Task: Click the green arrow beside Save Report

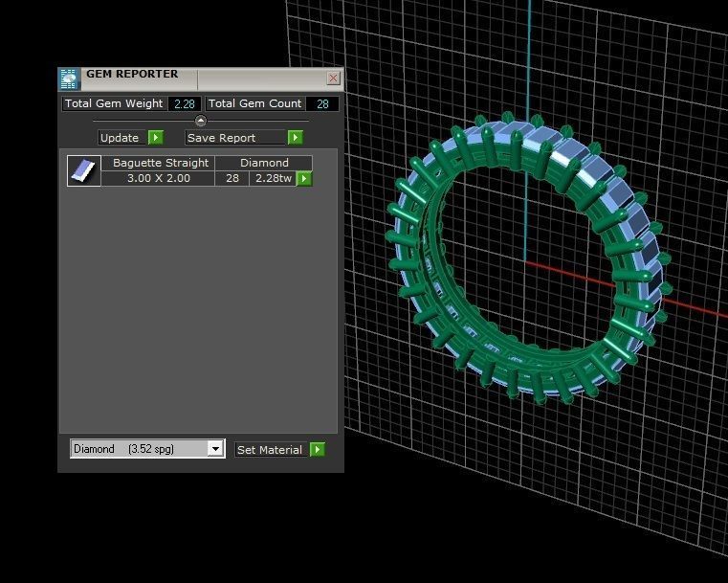Action: 296,138
